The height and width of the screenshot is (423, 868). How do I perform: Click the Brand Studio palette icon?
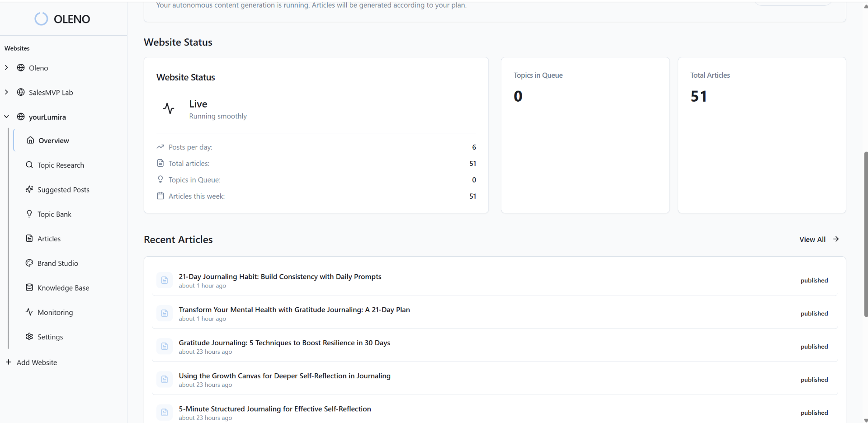tap(29, 263)
